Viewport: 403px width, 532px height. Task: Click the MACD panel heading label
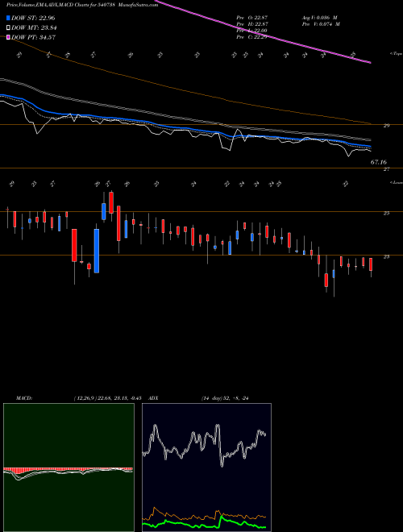(23, 398)
